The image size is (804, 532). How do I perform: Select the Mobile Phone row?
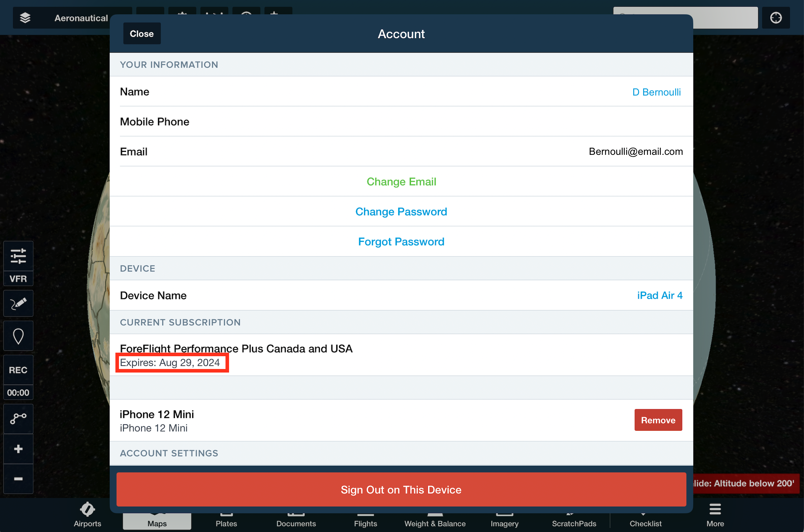point(401,121)
